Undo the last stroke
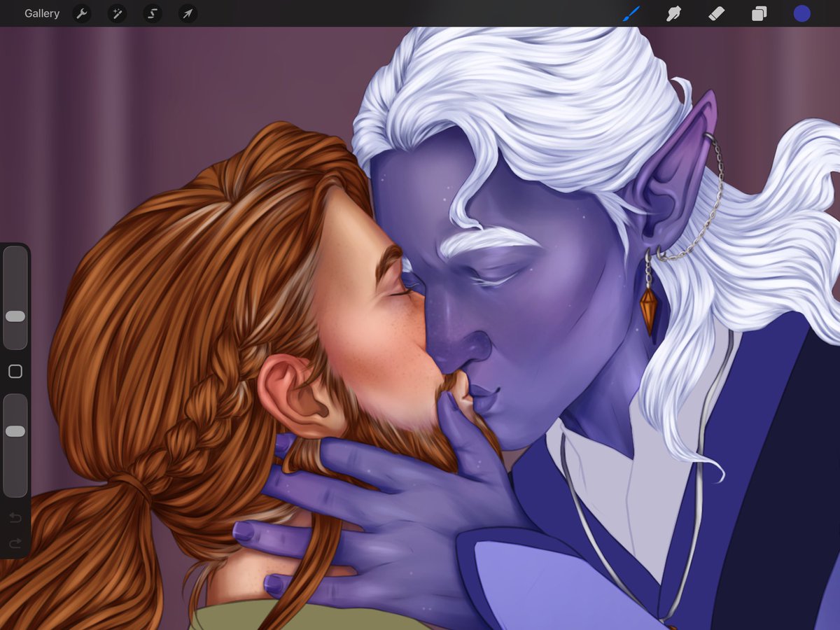This screenshot has width=840, height=630. pos(15,518)
